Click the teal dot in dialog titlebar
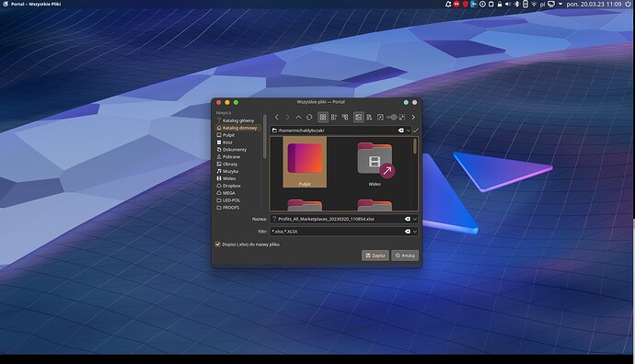This screenshot has width=635, height=364. (406, 102)
